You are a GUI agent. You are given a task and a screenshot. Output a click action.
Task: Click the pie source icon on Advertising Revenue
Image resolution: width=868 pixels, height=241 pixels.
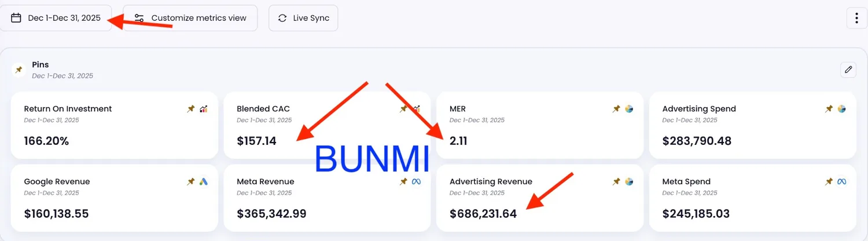(x=629, y=182)
